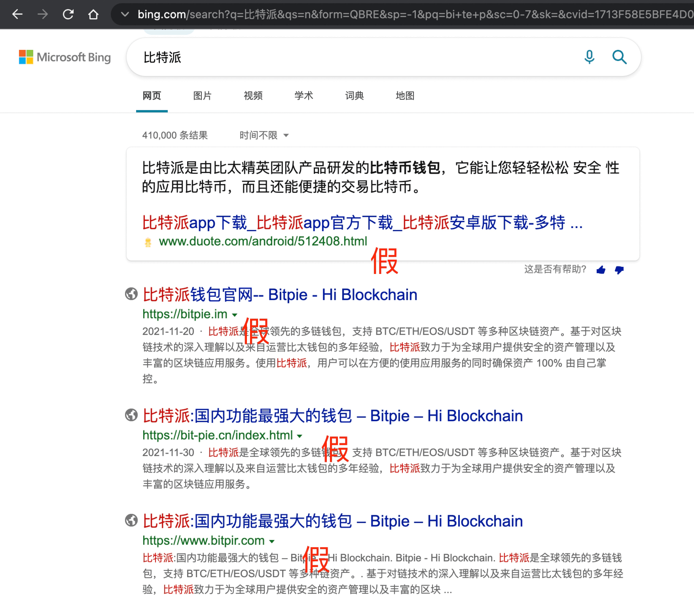Switch to the 视频 tab
Viewport: 694px width, 616px height.
coord(253,96)
